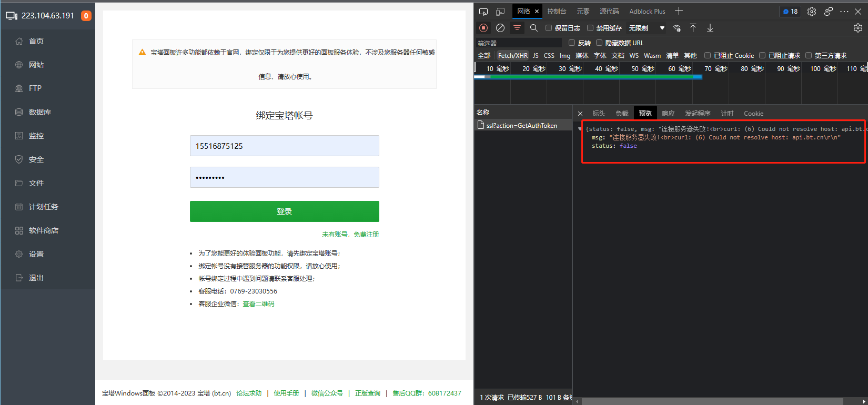Switch to the 元素 DevTools tab
This screenshot has width=868, height=405.
[583, 12]
